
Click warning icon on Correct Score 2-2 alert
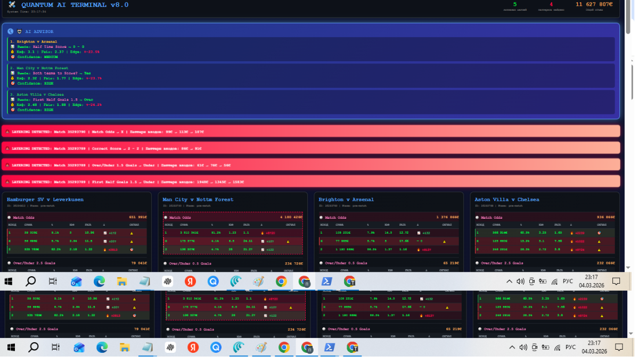(6, 148)
